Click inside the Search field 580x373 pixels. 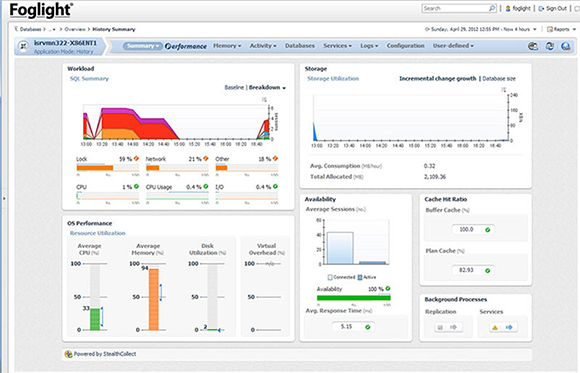coord(456,8)
